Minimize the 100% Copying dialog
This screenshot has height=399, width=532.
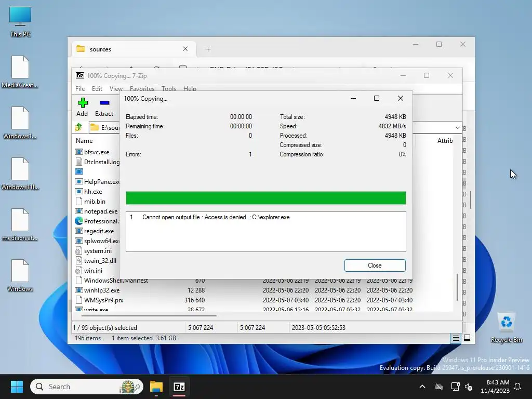(353, 98)
